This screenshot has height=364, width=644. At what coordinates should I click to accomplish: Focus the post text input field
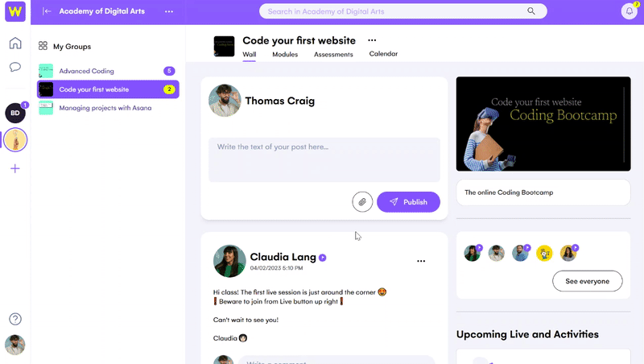(324, 159)
